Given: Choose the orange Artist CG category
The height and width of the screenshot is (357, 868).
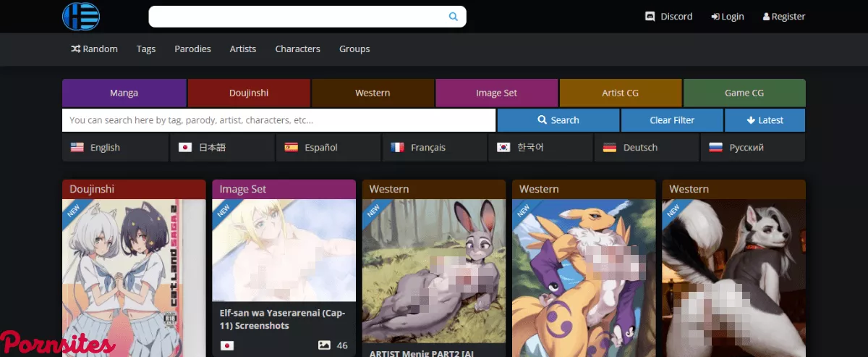Looking at the screenshot, I should click(x=620, y=93).
